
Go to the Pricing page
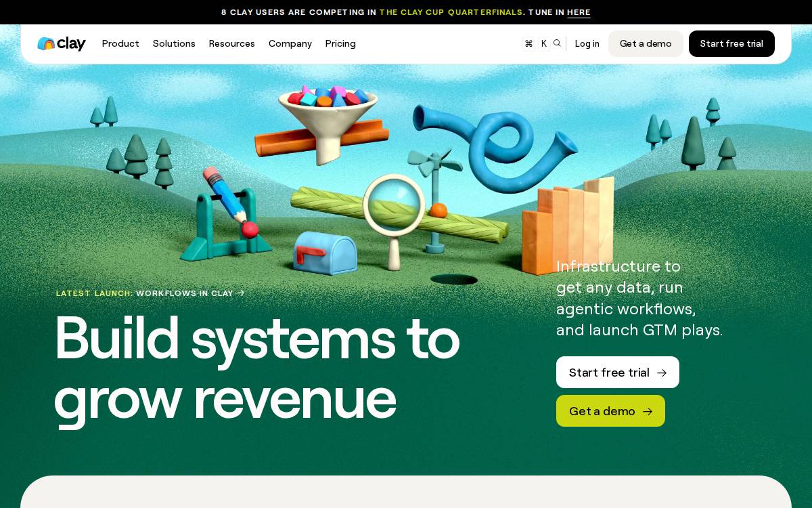340,43
